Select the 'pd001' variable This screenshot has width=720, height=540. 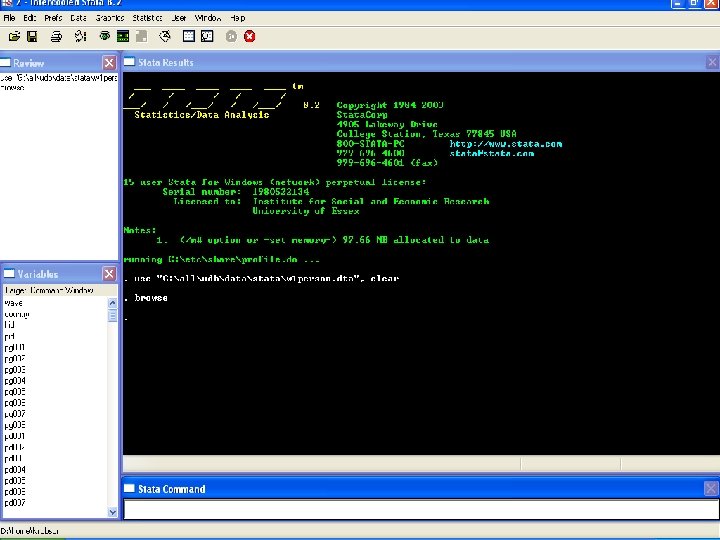pos(14,436)
